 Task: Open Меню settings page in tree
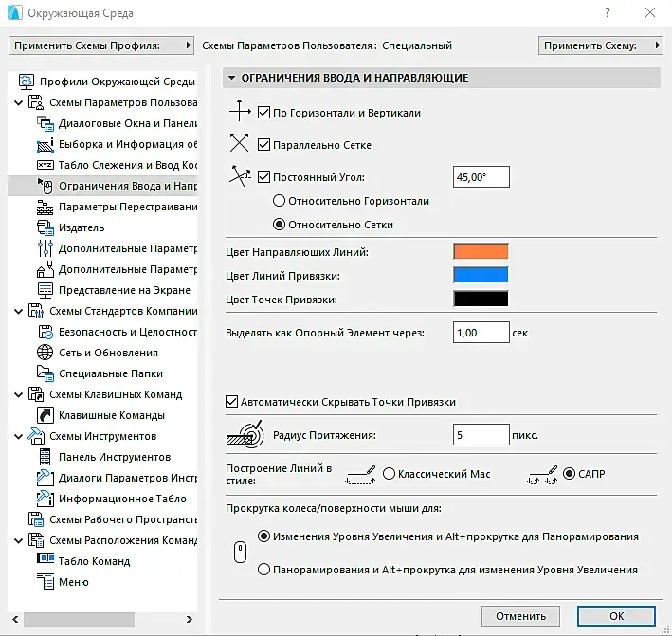[74, 582]
